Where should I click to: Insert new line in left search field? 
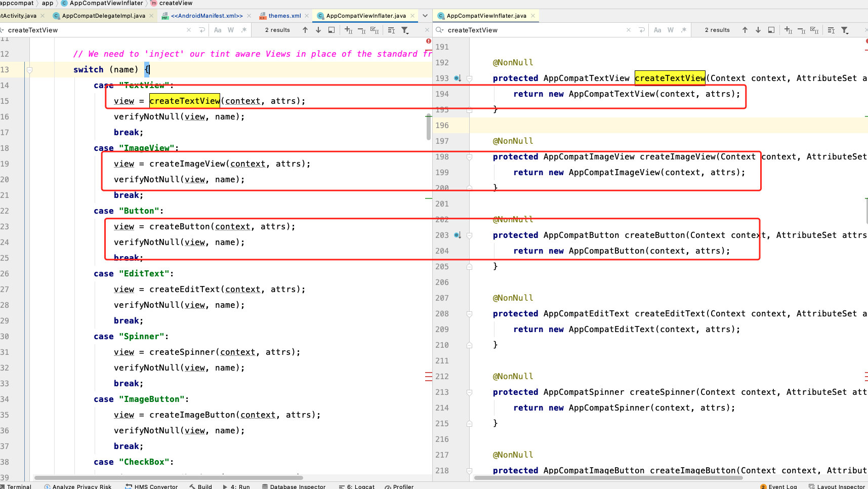202,30
